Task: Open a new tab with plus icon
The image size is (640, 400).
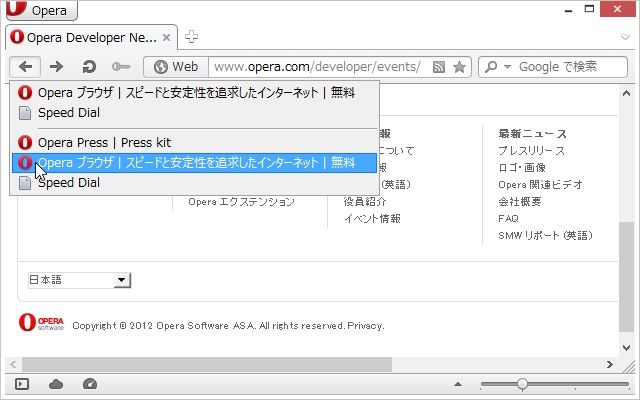Action: point(191,37)
